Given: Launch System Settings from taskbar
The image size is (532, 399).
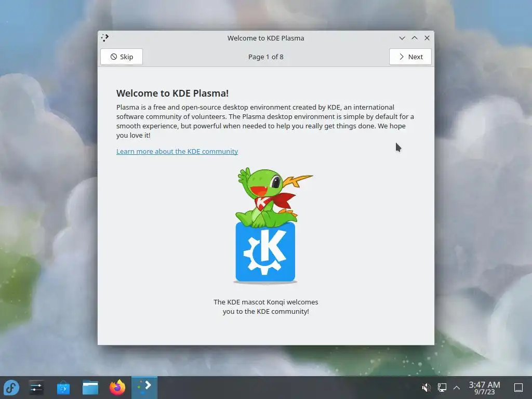Looking at the screenshot, I should 36,388.
